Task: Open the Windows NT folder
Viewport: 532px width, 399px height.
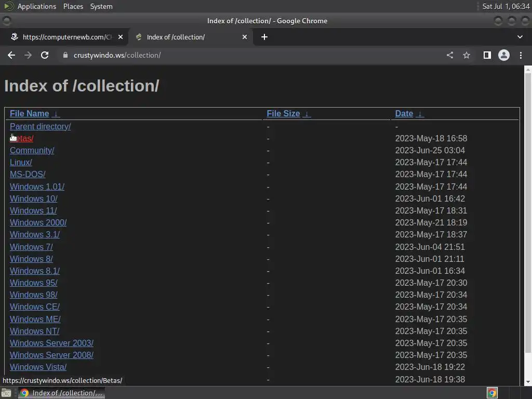Action: tap(35, 331)
